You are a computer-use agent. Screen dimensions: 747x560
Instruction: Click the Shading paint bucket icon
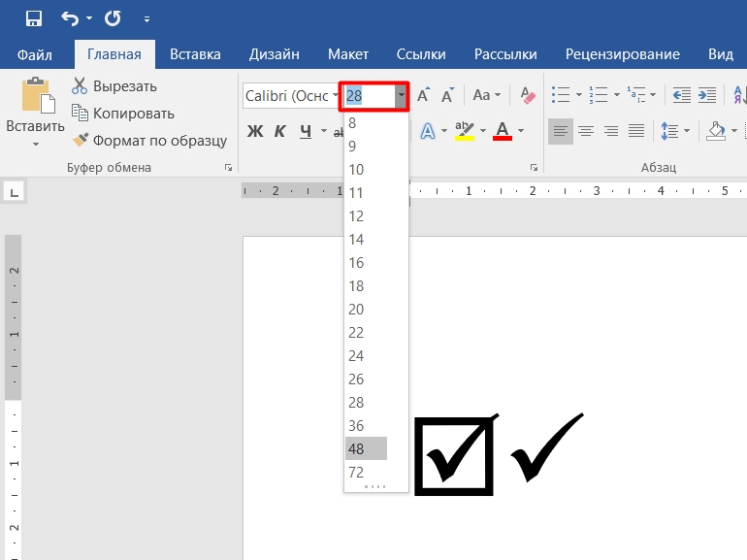(x=716, y=131)
